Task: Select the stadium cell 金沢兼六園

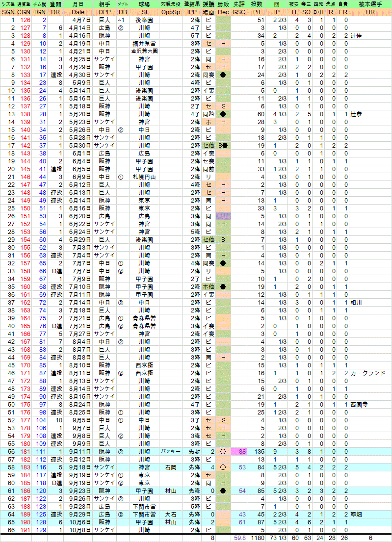Action: click(x=144, y=51)
